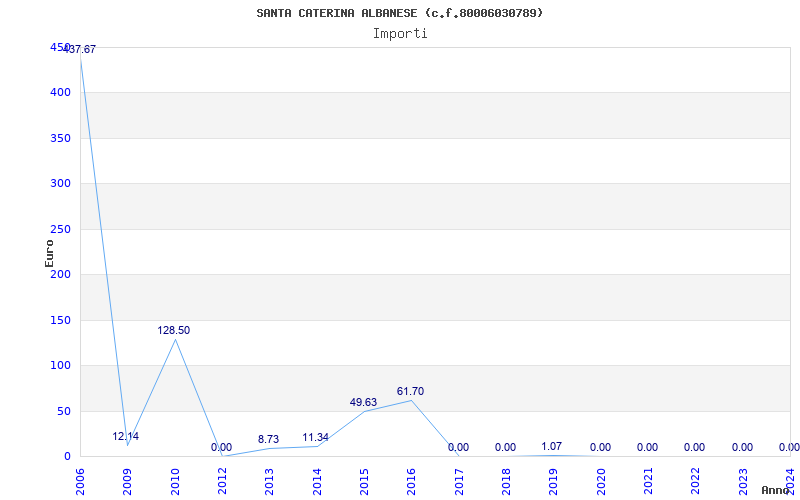Screen dimensions: 800x500
Task: Click the 61.70 data label
Action: [410, 391]
